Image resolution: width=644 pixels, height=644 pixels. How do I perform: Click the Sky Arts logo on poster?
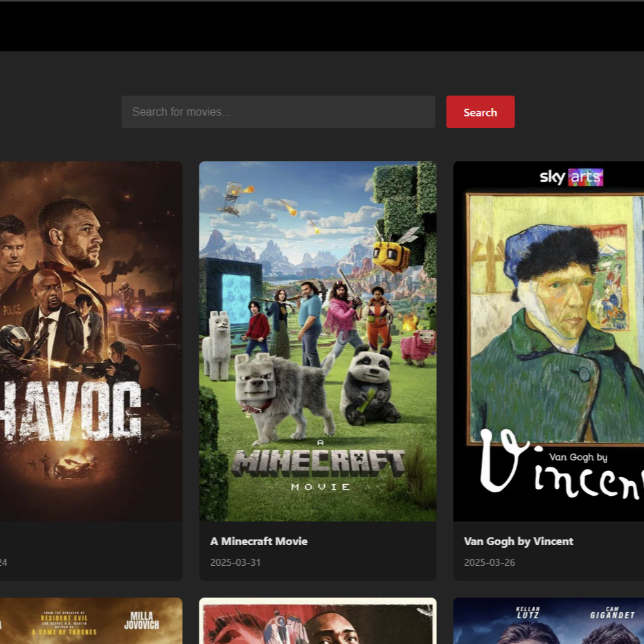pyautogui.click(x=571, y=177)
